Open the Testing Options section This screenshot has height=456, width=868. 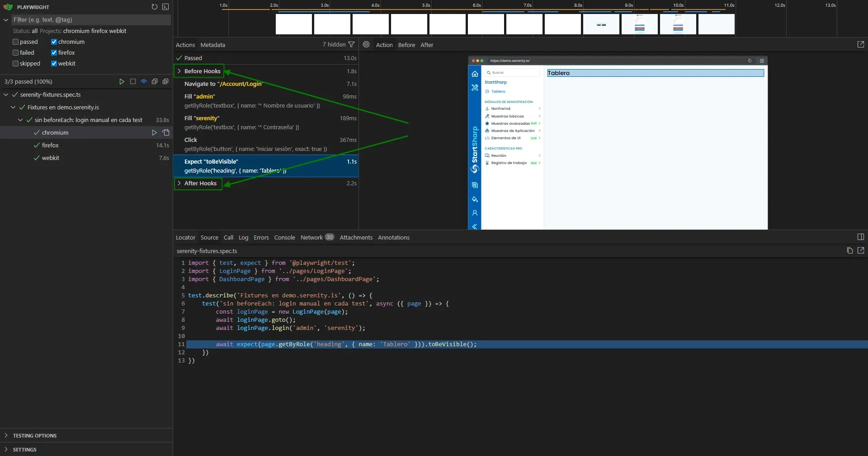[x=34, y=435]
